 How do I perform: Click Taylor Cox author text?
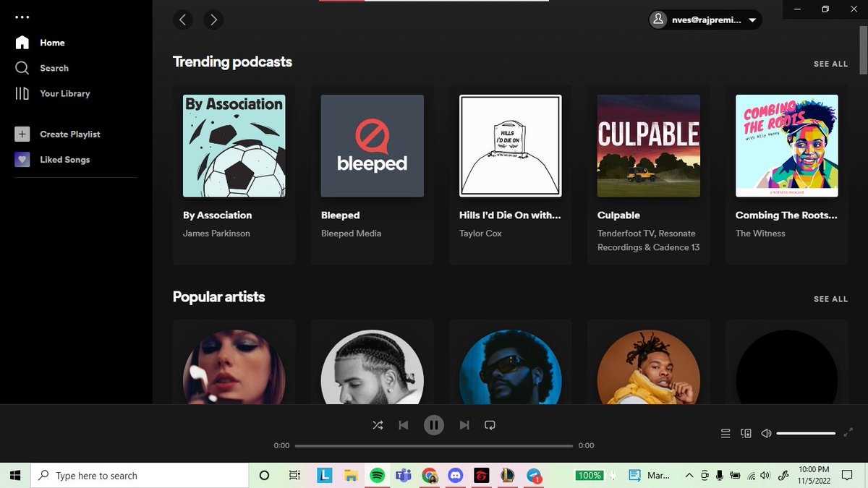pyautogui.click(x=480, y=234)
